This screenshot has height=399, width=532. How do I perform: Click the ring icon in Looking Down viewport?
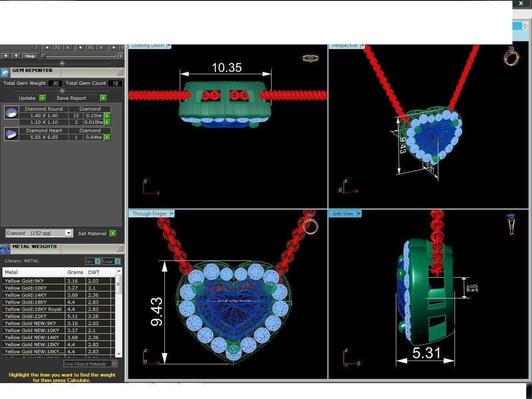pyautogui.click(x=310, y=59)
